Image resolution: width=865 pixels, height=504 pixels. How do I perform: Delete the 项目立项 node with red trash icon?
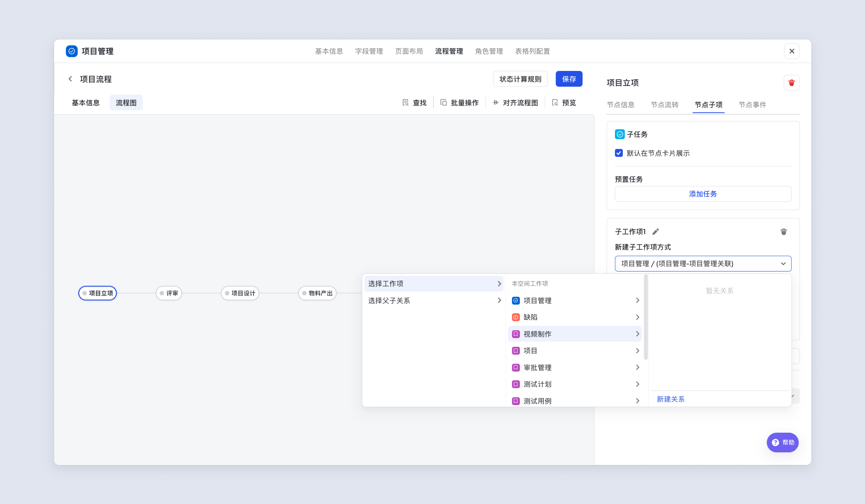(x=791, y=83)
